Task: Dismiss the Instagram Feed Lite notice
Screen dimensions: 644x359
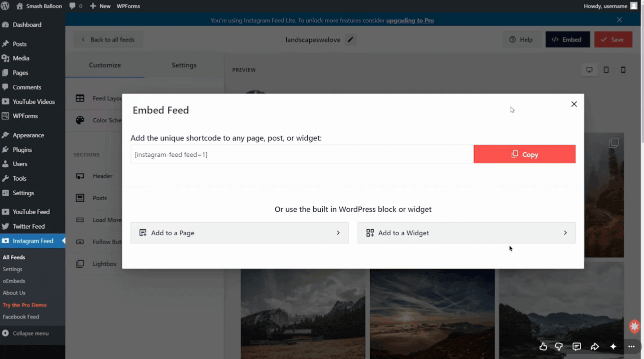Action: click(619, 20)
